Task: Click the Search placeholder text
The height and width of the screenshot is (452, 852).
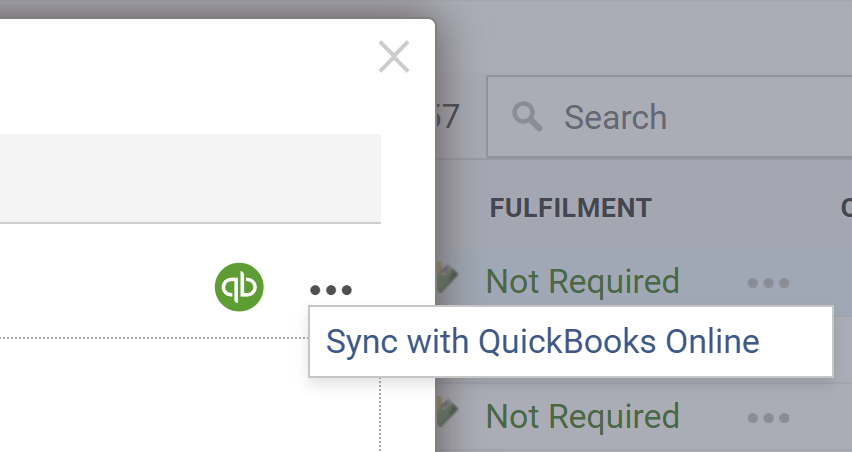Action: pyautogui.click(x=615, y=117)
